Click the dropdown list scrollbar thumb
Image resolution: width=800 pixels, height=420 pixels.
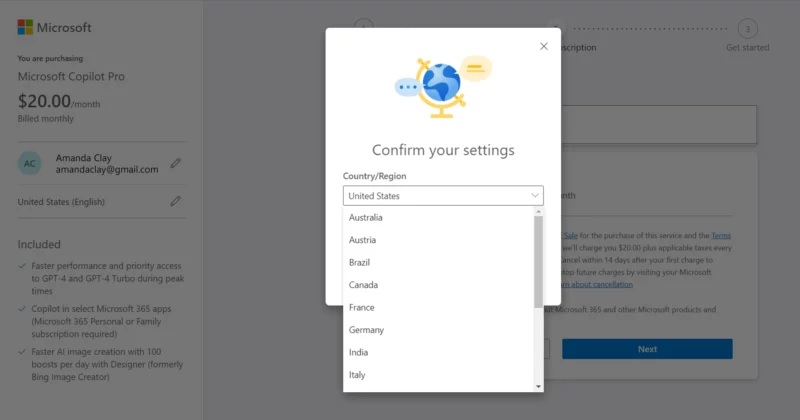(538, 262)
